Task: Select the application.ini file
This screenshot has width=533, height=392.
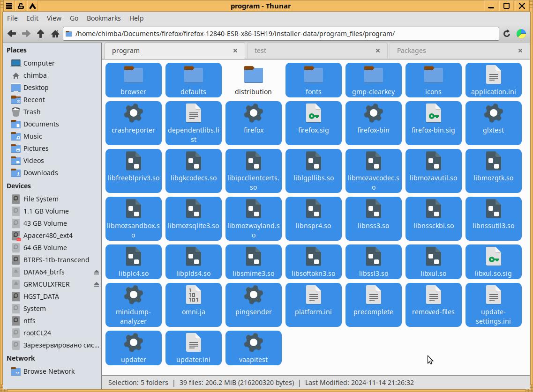Action: pyautogui.click(x=493, y=81)
